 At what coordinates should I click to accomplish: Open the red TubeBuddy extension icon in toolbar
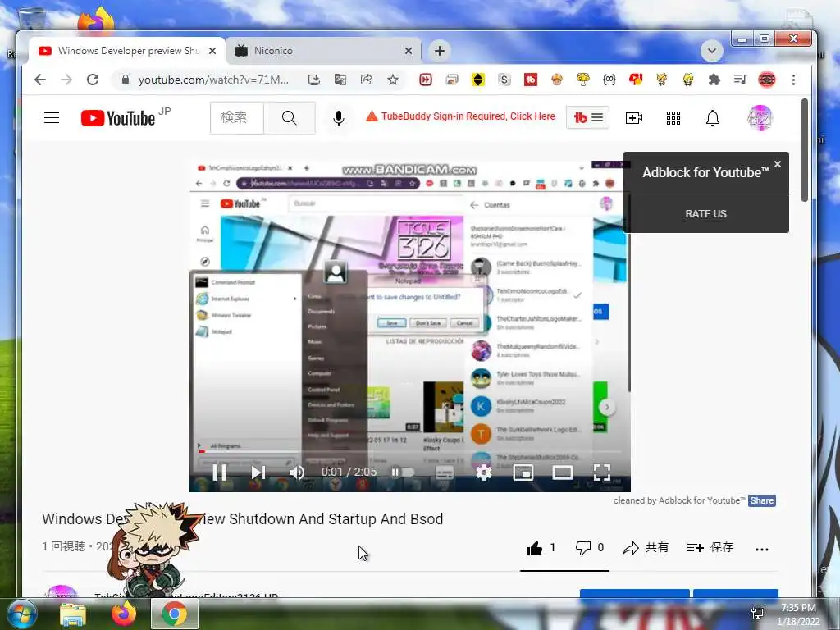(531, 80)
